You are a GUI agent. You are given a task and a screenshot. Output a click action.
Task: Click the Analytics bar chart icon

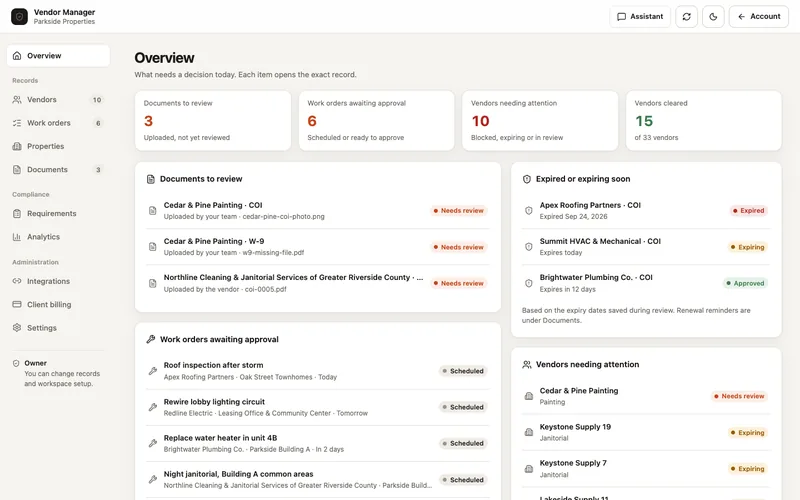coord(17,237)
